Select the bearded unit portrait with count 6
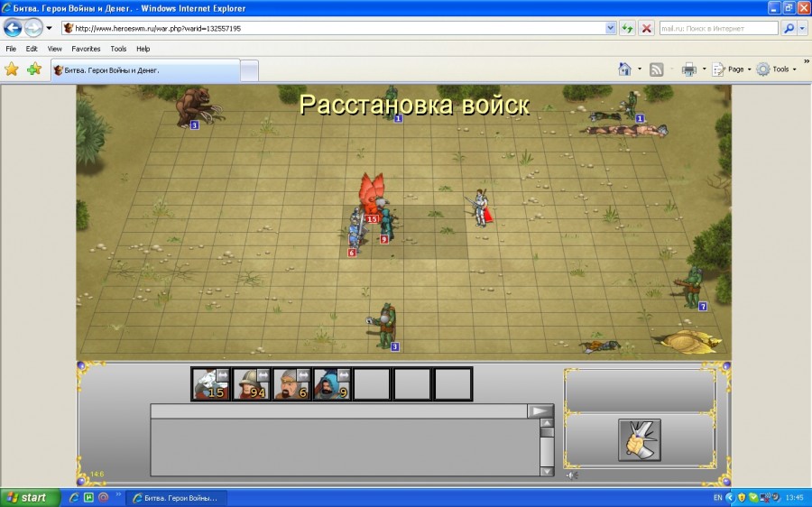This screenshot has height=507, width=812. point(291,383)
